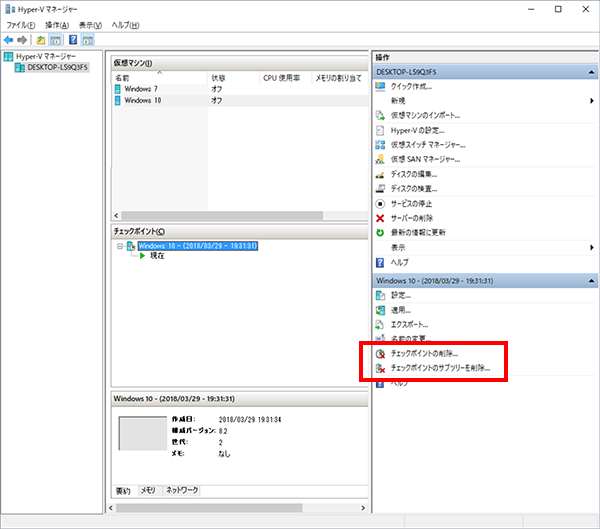Click the チェックポイントのサブツリーを削除 icon
Image resolution: width=600 pixels, height=529 pixels.
point(380,368)
